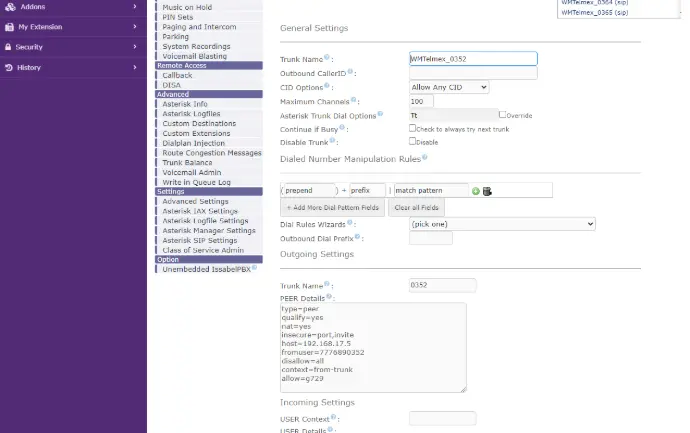The image size is (690, 433).
Task: Click the My Extension sidebar icon
Action: pos(10,27)
